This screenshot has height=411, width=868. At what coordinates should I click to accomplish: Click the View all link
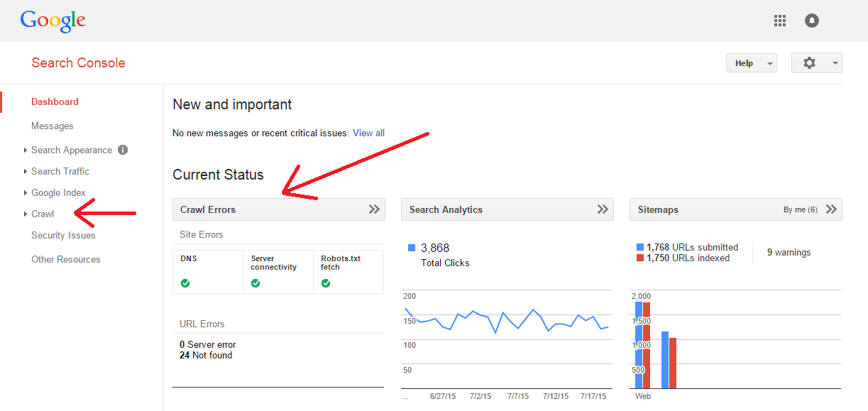coord(368,133)
